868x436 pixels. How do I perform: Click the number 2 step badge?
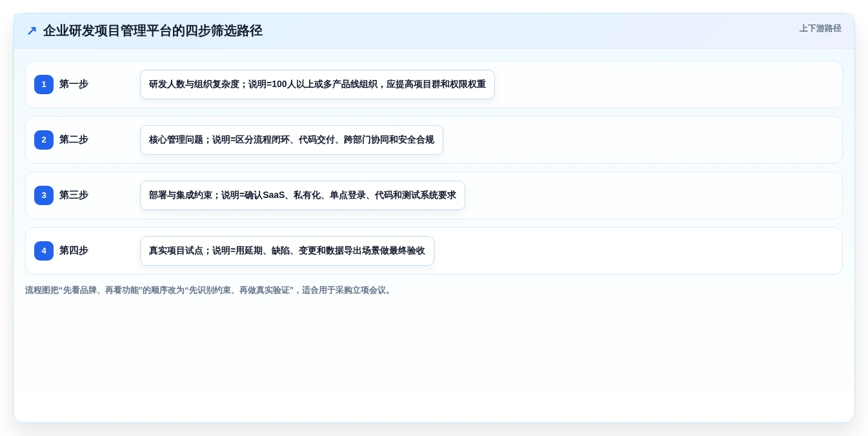pyautogui.click(x=44, y=140)
